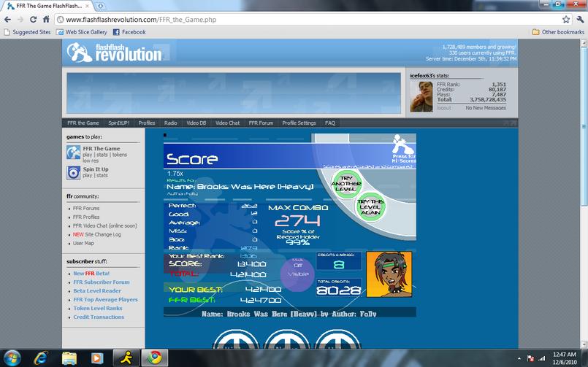Toggle the Mods Off Visible circle
This screenshot has height=367, width=588.
pyautogui.click(x=298, y=274)
